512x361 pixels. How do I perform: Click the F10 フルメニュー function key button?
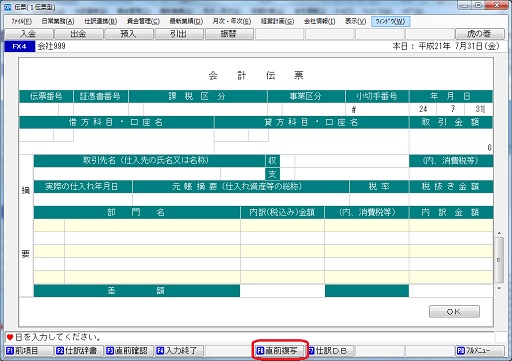point(480,351)
